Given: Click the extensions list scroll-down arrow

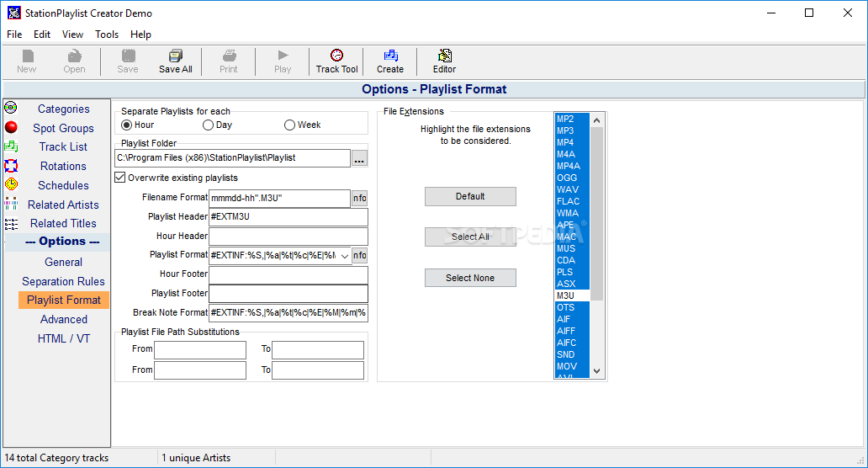Looking at the screenshot, I should 597,371.
